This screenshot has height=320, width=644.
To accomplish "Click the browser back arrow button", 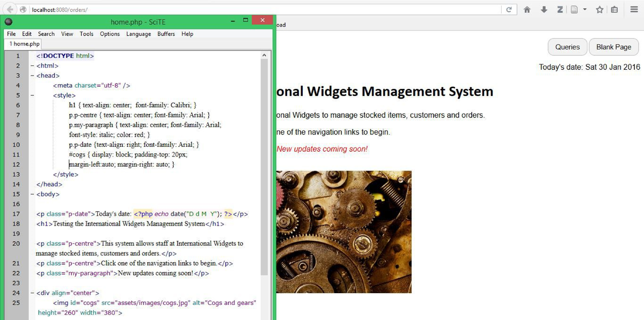I will coord(10,10).
